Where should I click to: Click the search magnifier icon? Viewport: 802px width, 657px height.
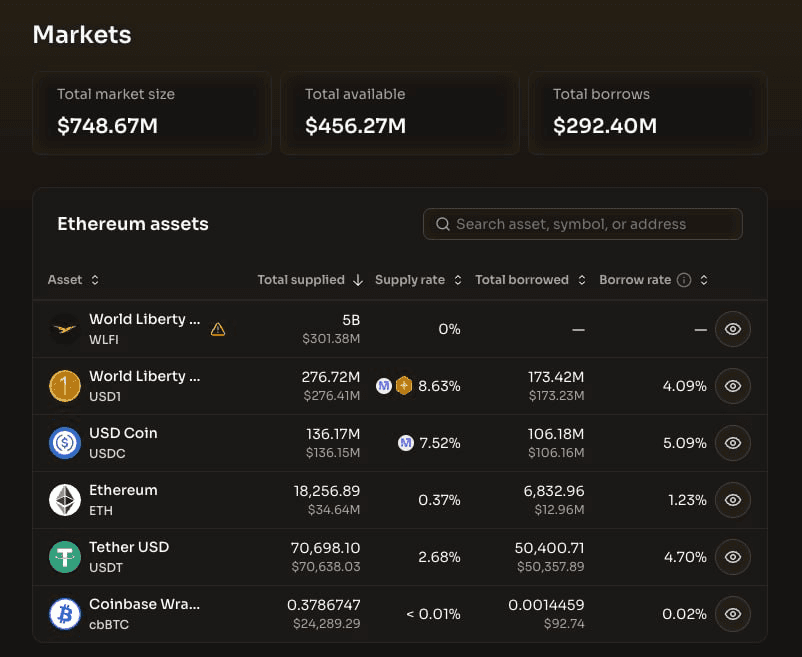(x=443, y=224)
